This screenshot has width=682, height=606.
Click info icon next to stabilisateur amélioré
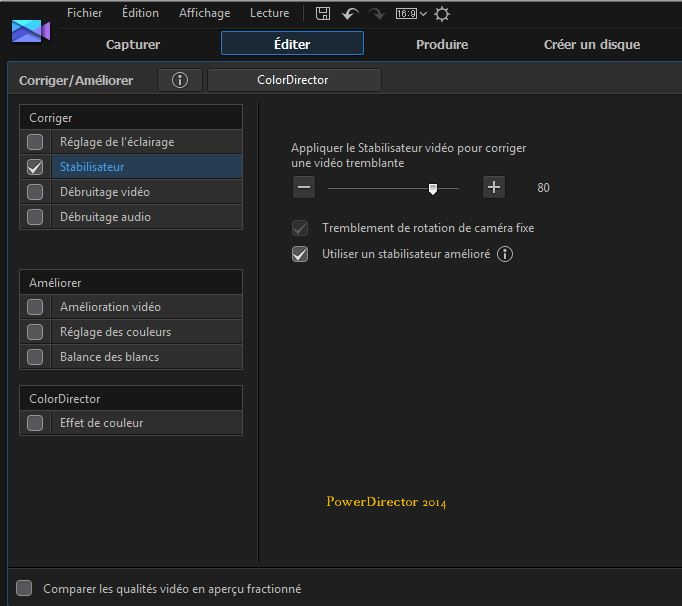click(505, 254)
